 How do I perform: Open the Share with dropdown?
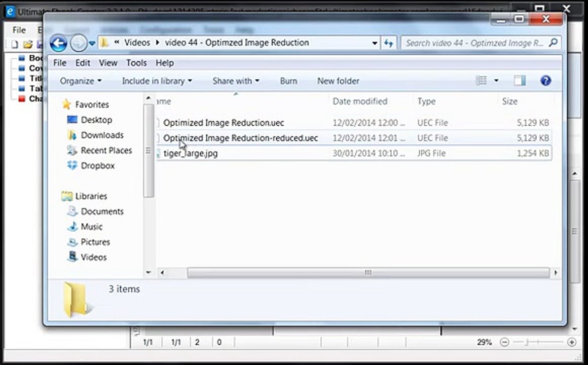point(236,81)
